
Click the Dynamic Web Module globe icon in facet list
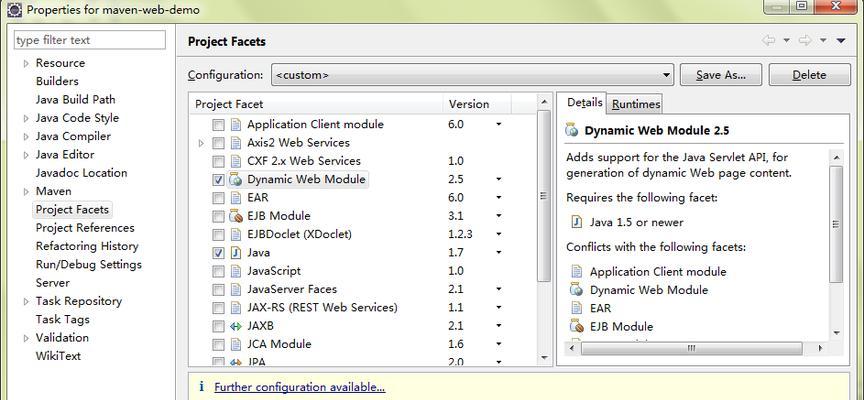point(236,179)
